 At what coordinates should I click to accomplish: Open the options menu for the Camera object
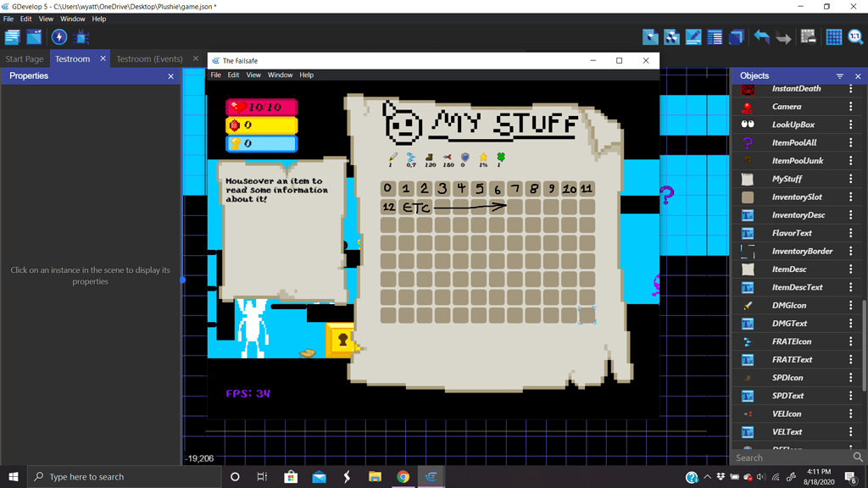click(852, 106)
